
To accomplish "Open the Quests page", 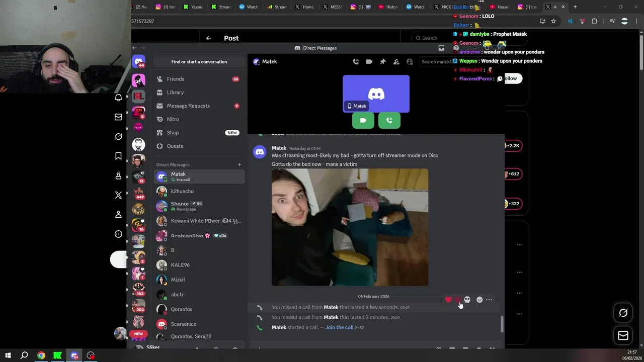I will [x=199, y=146].
